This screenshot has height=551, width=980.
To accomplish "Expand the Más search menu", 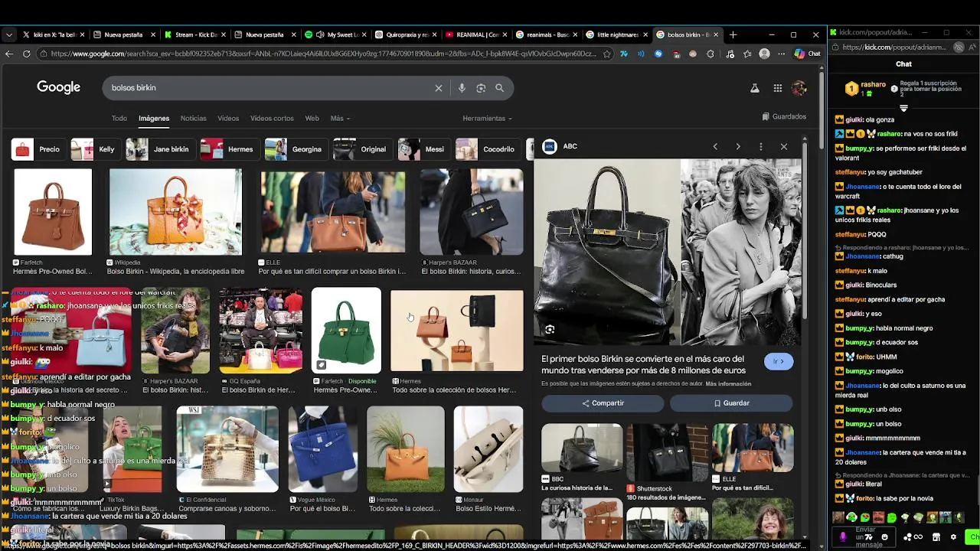I will [x=340, y=119].
